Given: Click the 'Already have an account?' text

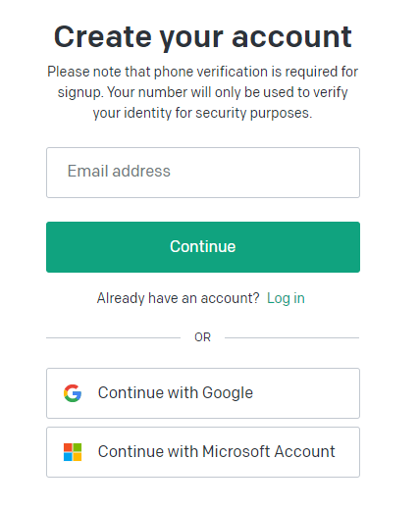Looking at the screenshot, I should pos(178,298).
